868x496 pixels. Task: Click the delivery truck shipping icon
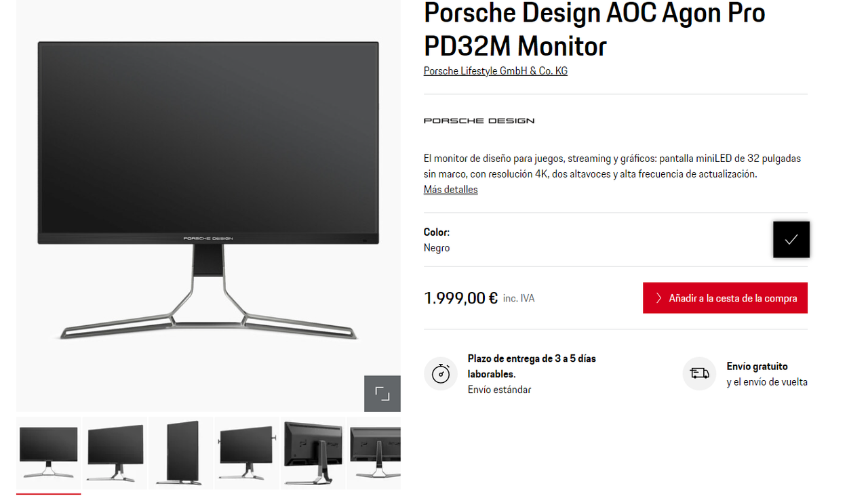pyautogui.click(x=699, y=373)
